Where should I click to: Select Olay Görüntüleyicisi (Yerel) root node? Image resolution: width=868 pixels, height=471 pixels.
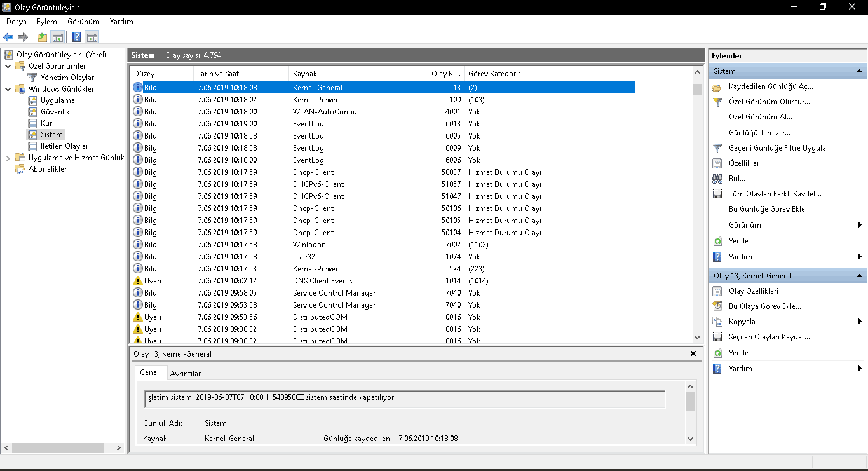(61, 55)
